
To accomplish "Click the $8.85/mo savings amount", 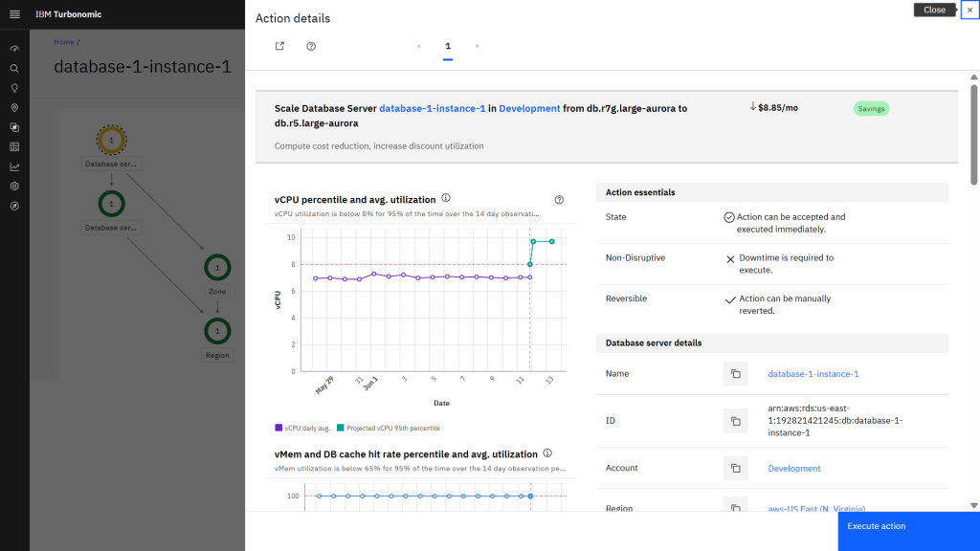I will point(777,108).
